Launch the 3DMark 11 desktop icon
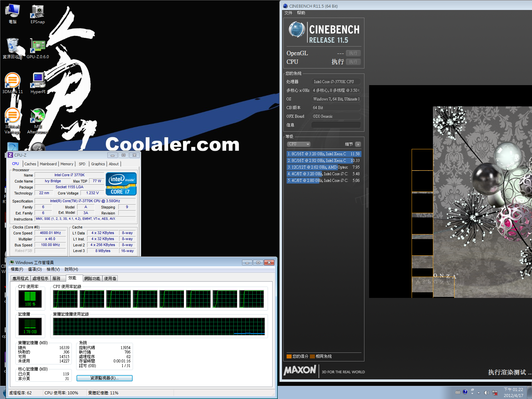 pos(13,83)
